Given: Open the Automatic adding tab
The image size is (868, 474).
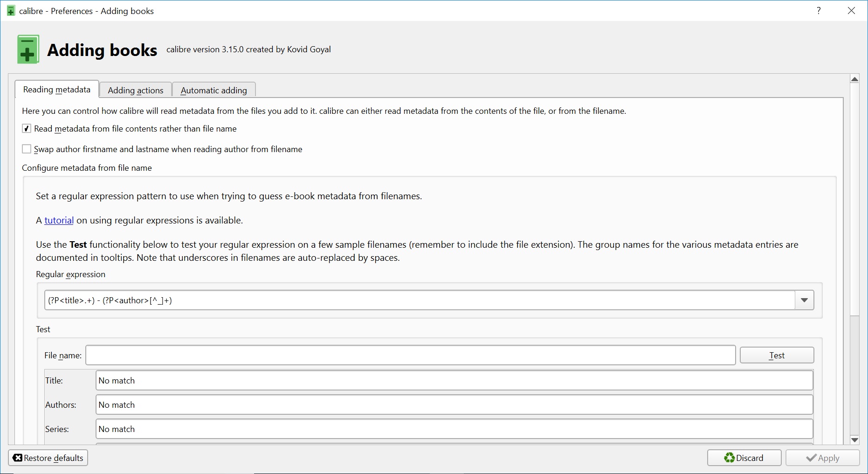Looking at the screenshot, I should pyautogui.click(x=214, y=90).
